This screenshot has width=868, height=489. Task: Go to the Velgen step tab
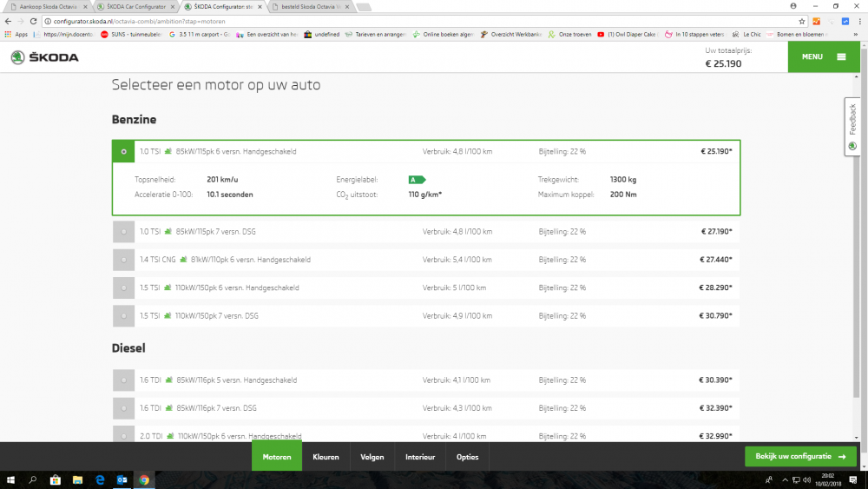(x=372, y=457)
